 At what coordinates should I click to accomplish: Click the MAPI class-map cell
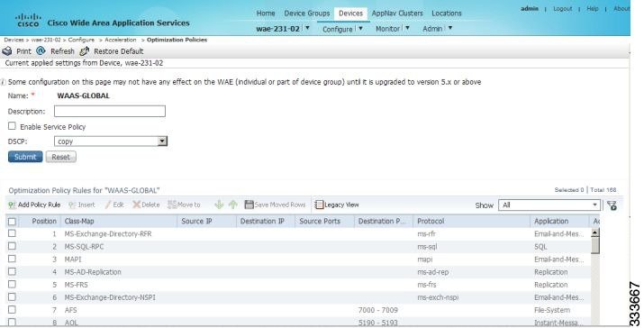(x=73, y=260)
